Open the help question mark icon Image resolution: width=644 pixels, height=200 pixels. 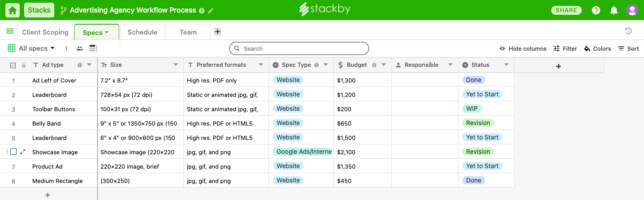596,10
